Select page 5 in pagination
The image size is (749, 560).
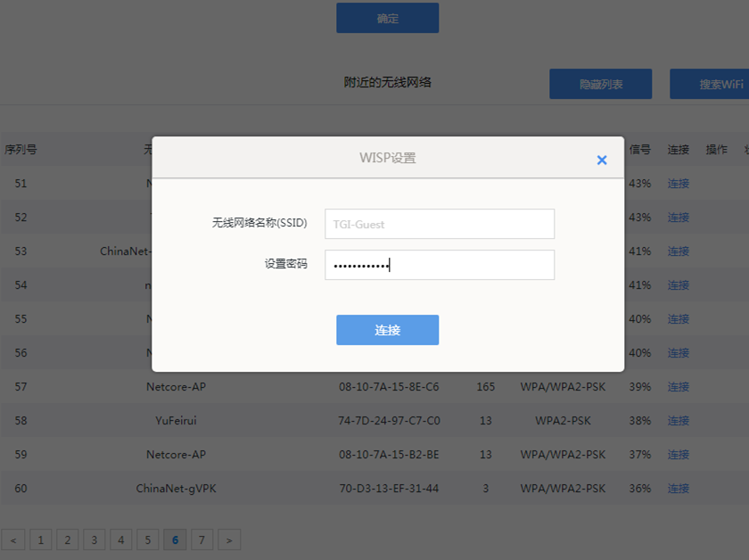[x=148, y=539]
